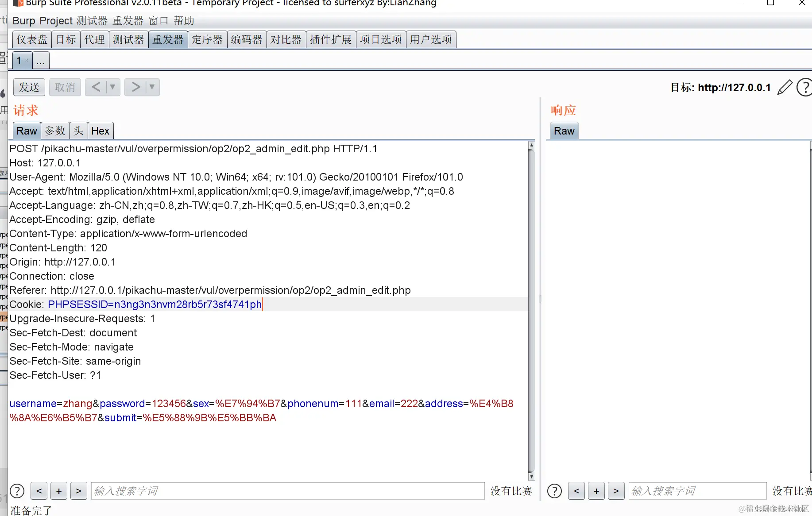Switch to the 编码器 tab
The height and width of the screenshot is (516, 812).
(247, 39)
